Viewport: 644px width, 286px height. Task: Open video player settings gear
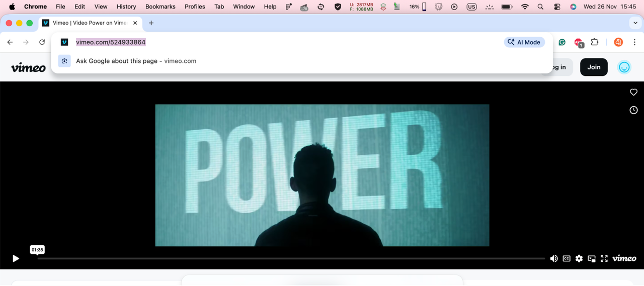579,258
